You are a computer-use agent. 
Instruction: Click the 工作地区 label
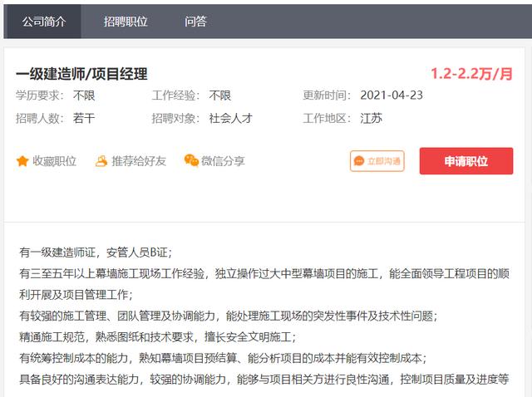coord(327,118)
